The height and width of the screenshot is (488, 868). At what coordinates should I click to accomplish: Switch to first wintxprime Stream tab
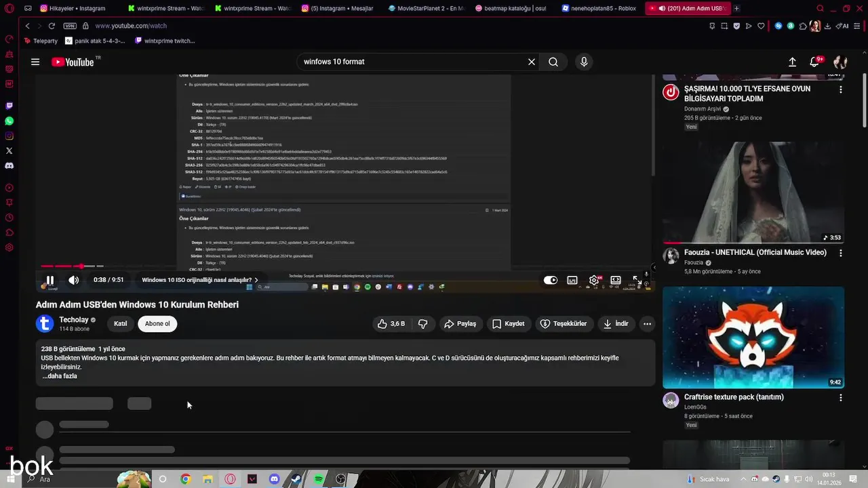coord(165,8)
